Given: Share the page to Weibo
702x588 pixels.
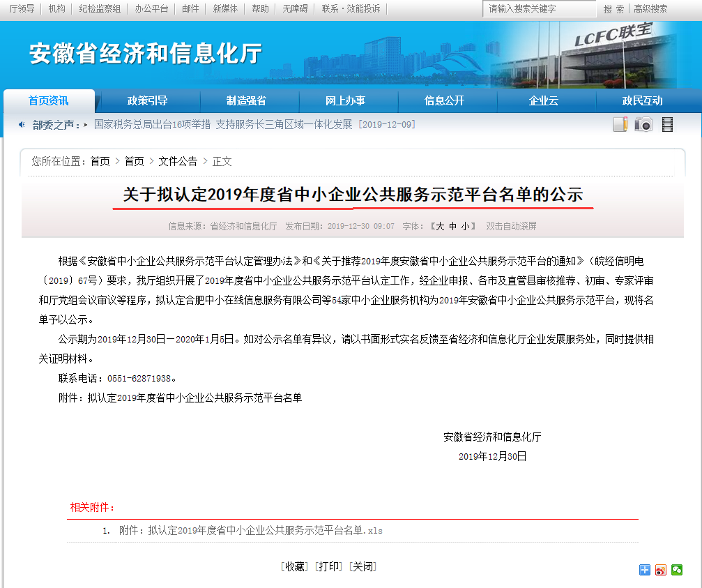Looking at the screenshot, I should pyautogui.click(x=661, y=570).
